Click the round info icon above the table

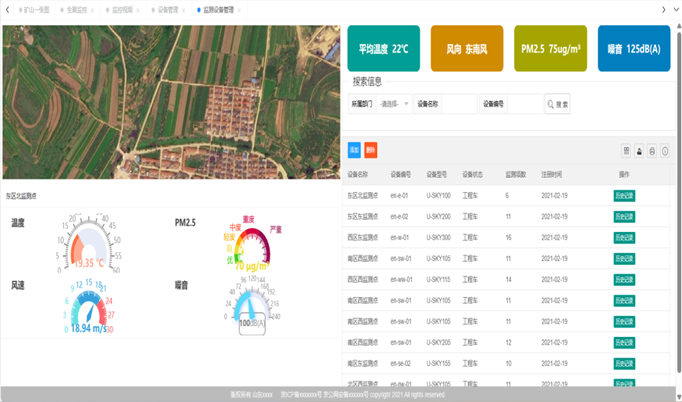coord(665,150)
